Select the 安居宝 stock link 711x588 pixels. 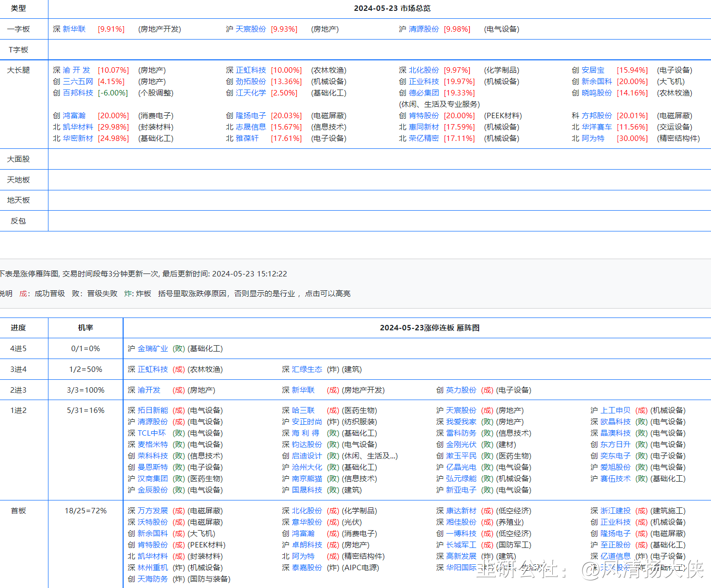tap(593, 70)
